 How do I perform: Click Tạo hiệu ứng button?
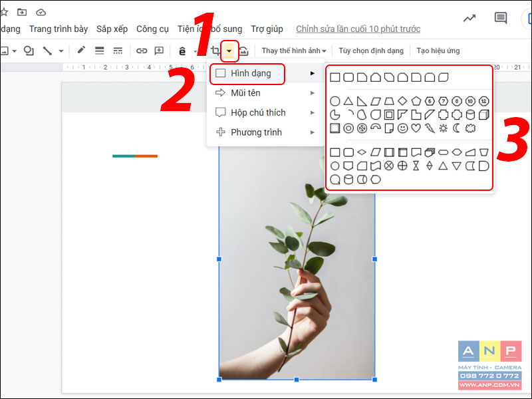438,51
